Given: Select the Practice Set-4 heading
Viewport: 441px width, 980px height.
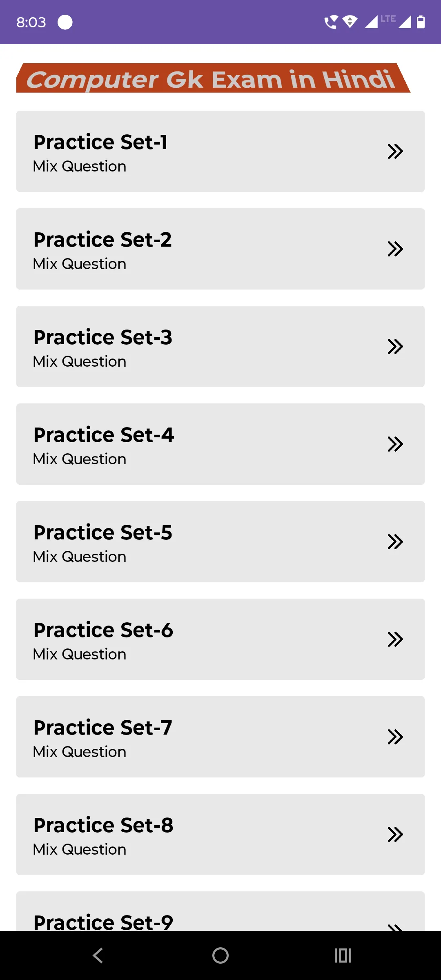Looking at the screenshot, I should point(104,435).
